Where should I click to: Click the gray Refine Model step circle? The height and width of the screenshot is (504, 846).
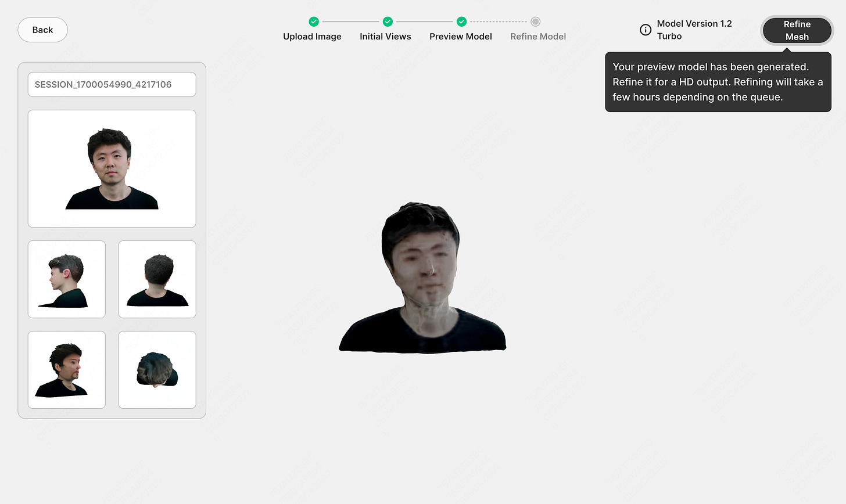(x=535, y=21)
